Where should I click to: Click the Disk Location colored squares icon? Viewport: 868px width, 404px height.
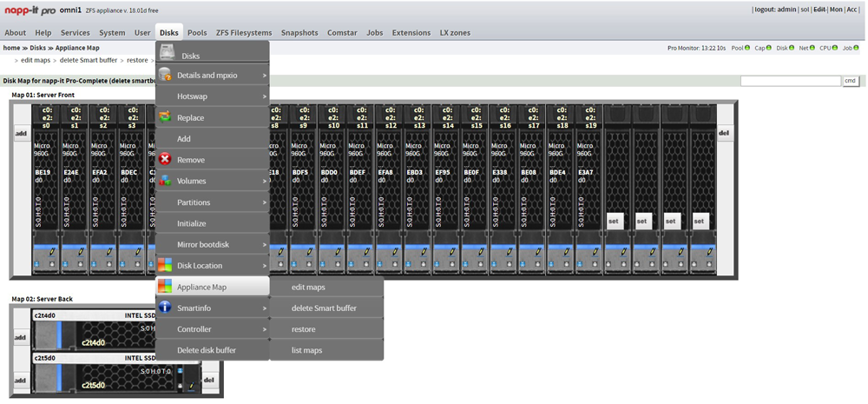click(165, 266)
